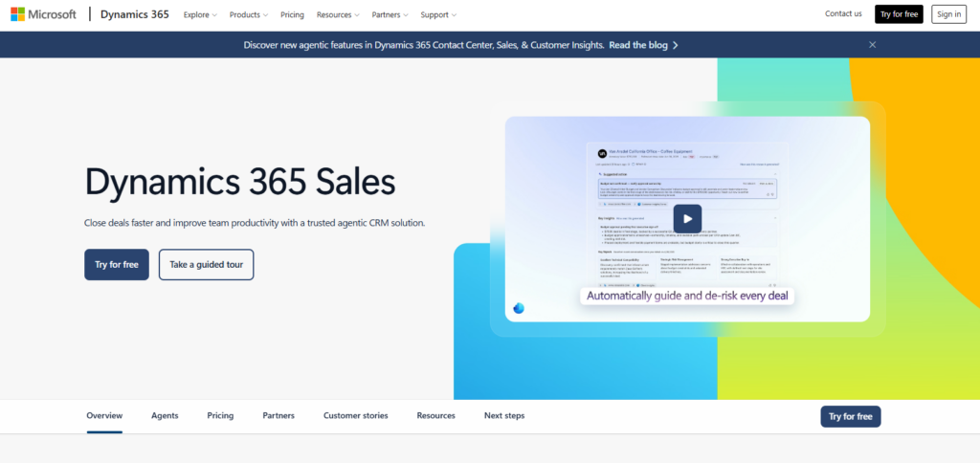Click the black Try for free header button
This screenshot has height=463, width=980.
pyautogui.click(x=899, y=14)
